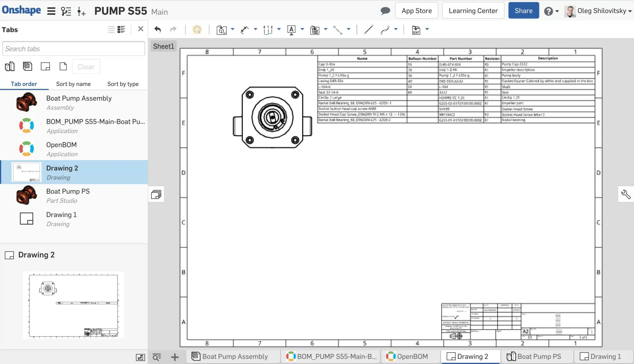Select the Note text annotation tool
634x364 pixels.
291,30
